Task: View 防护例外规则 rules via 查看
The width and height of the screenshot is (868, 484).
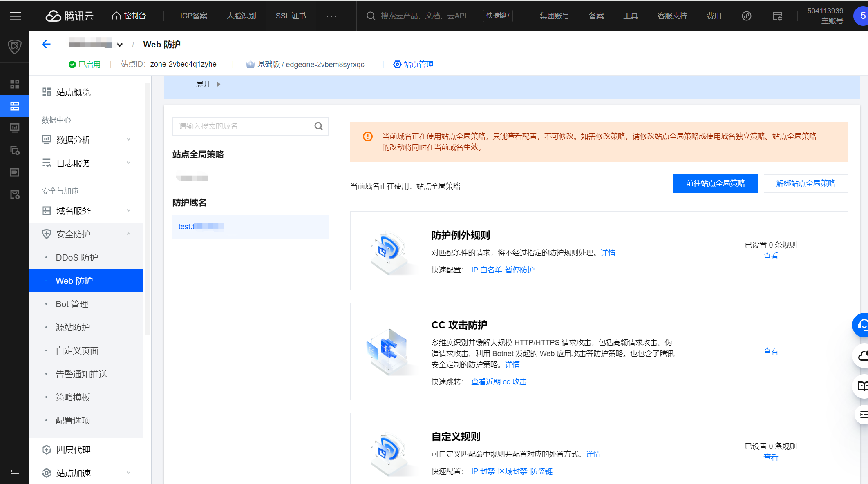Action: [771, 256]
